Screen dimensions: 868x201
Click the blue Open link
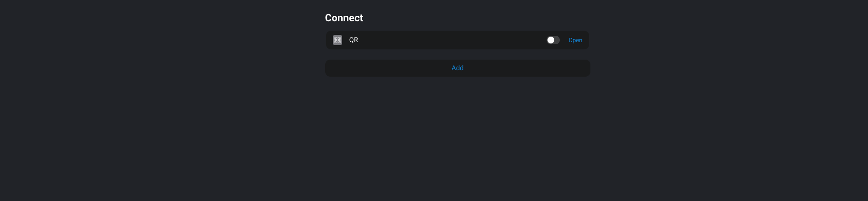click(x=575, y=40)
